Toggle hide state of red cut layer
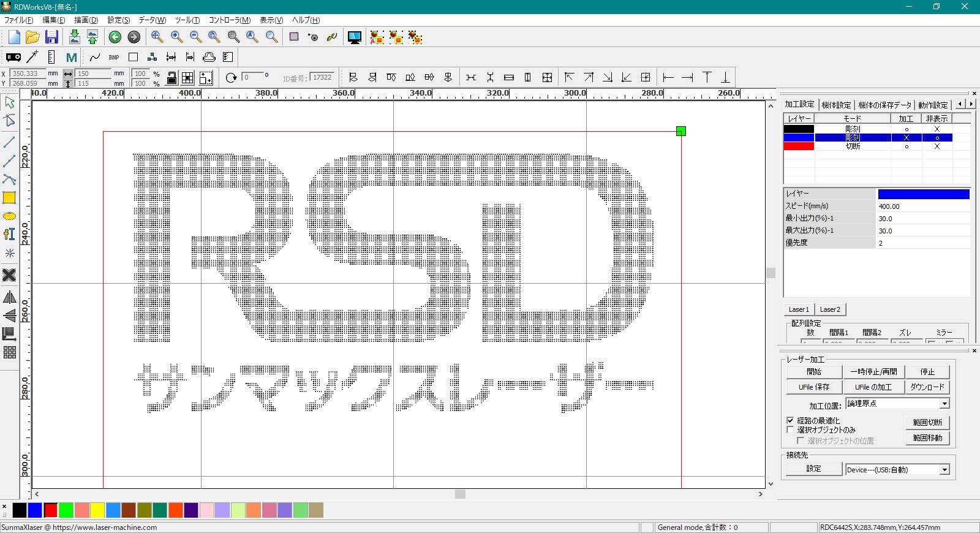Screen dimensions: 980x533 [937, 146]
